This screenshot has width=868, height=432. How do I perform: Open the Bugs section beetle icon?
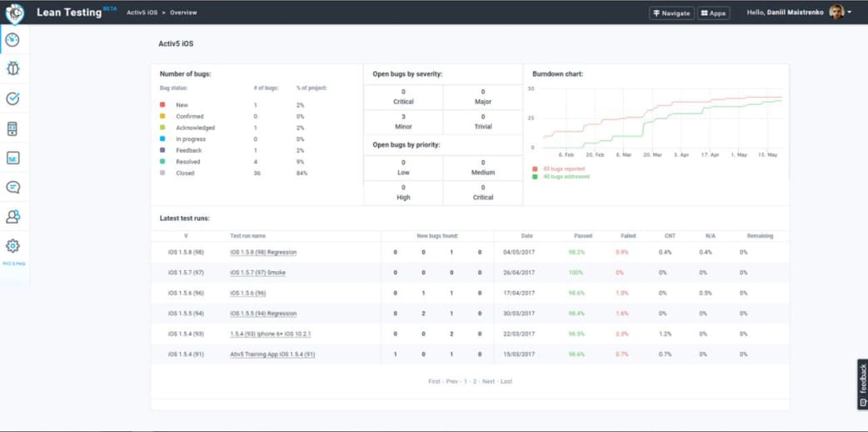coord(12,68)
